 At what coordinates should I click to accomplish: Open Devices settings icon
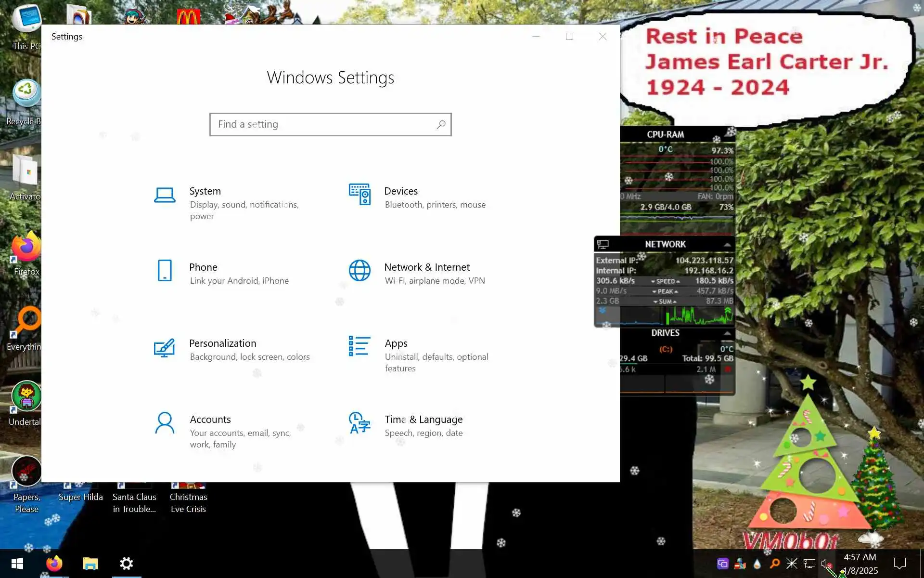[359, 194]
